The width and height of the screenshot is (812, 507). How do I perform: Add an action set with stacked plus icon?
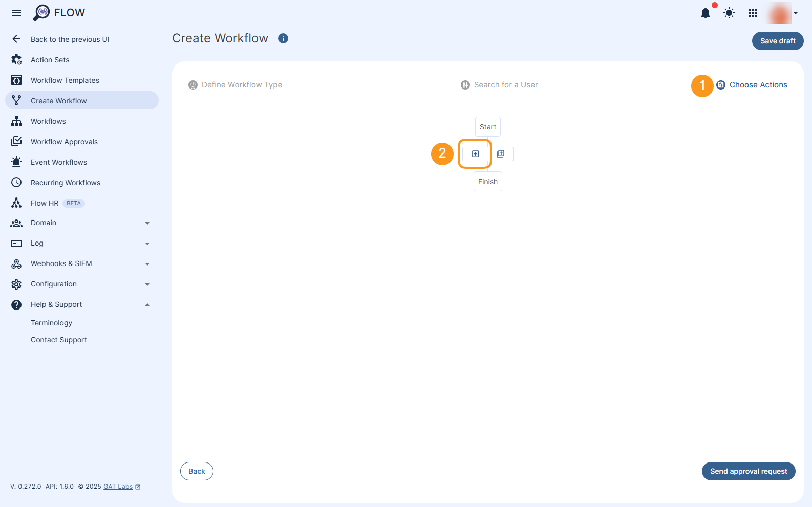pyautogui.click(x=501, y=154)
